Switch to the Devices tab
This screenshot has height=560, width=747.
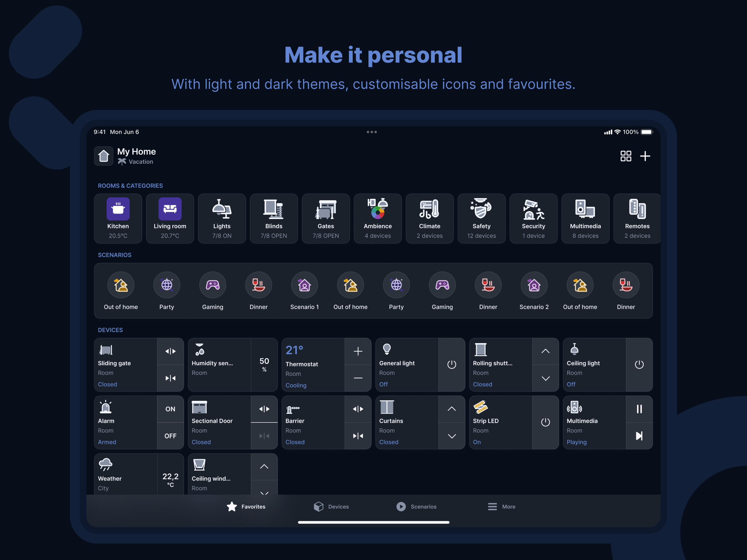(x=331, y=507)
